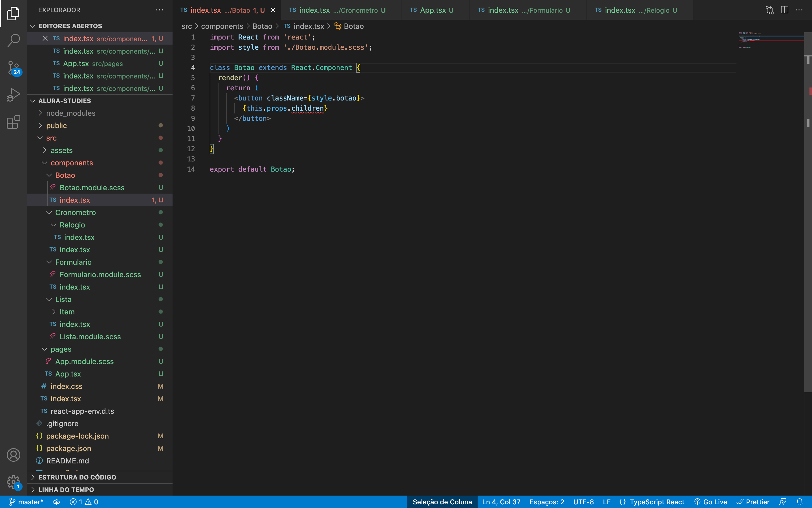Select Botao.module.scss file in explorer
Image resolution: width=812 pixels, height=508 pixels.
(100, 187)
